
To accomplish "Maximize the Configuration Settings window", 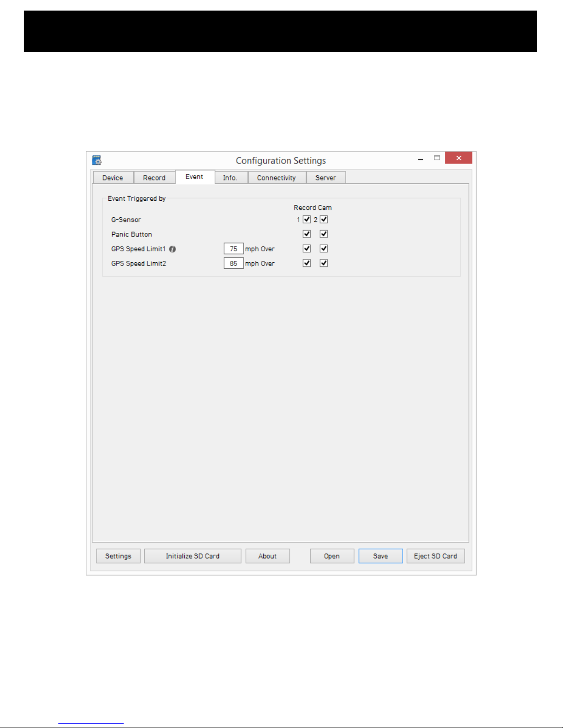I will coord(437,158).
